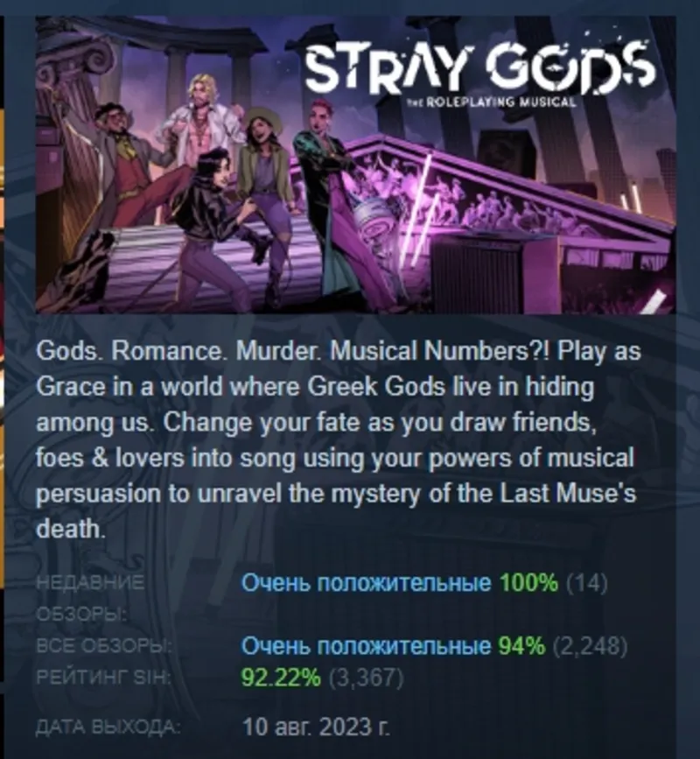The width and height of the screenshot is (700, 759).
Task: Click the 'РЕЙТИНГ SIH' label
Action: (x=104, y=678)
